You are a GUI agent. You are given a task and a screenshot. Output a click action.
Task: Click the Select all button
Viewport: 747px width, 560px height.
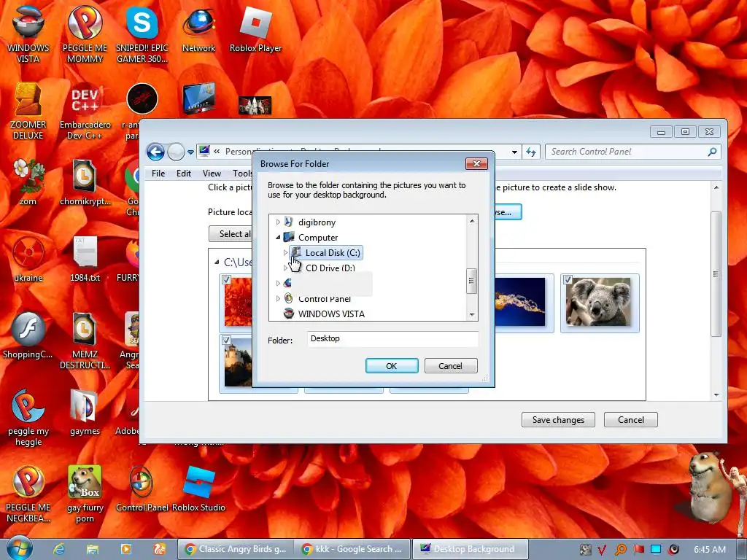(231, 234)
